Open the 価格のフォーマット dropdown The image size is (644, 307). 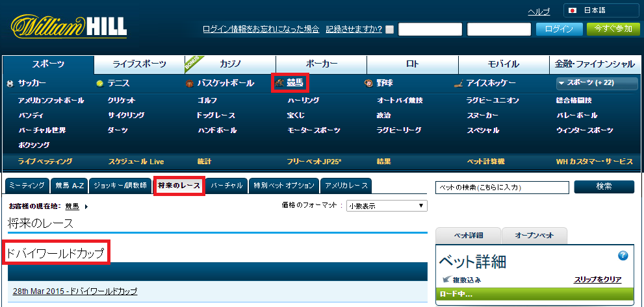[x=387, y=206]
